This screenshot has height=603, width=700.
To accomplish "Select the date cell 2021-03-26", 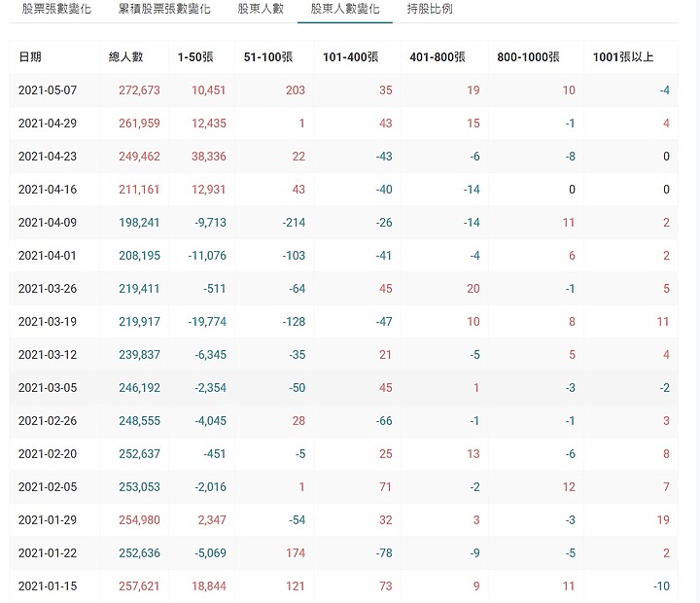I will click(x=48, y=289).
